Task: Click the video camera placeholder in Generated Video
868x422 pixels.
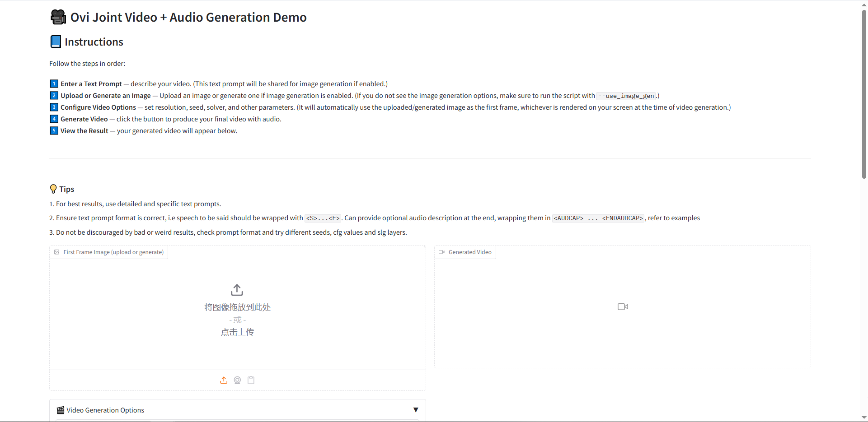Action: coord(623,307)
